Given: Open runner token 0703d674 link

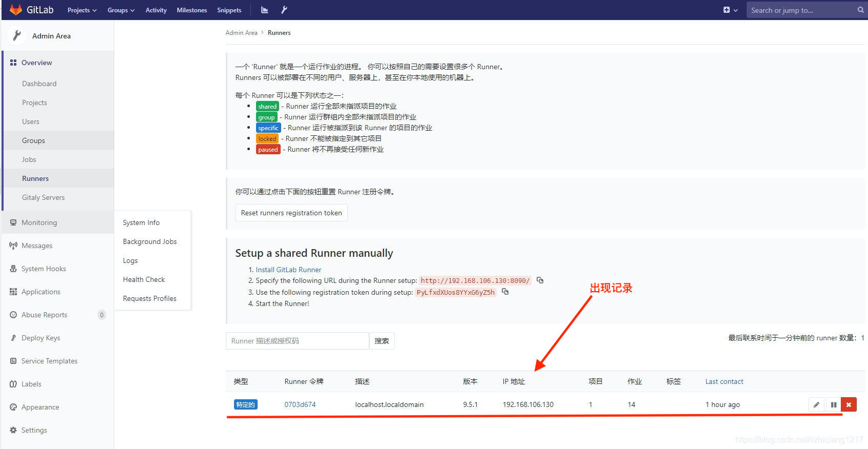Looking at the screenshot, I should tap(300, 404).
